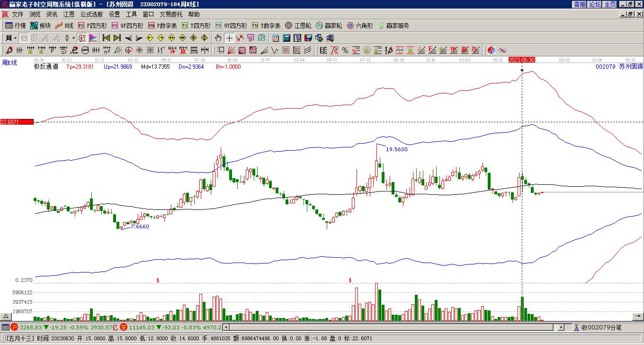Select the red pencil drawing tool
644x345 pixels.
pos(9,50)
